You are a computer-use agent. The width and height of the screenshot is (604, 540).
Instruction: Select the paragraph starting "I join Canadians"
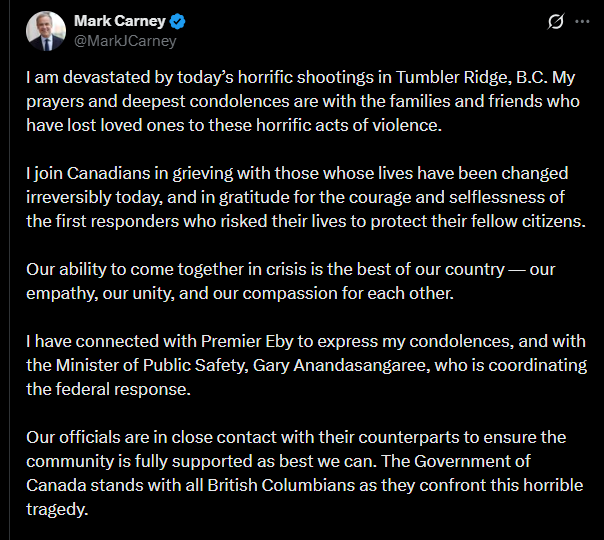[300, 196]
